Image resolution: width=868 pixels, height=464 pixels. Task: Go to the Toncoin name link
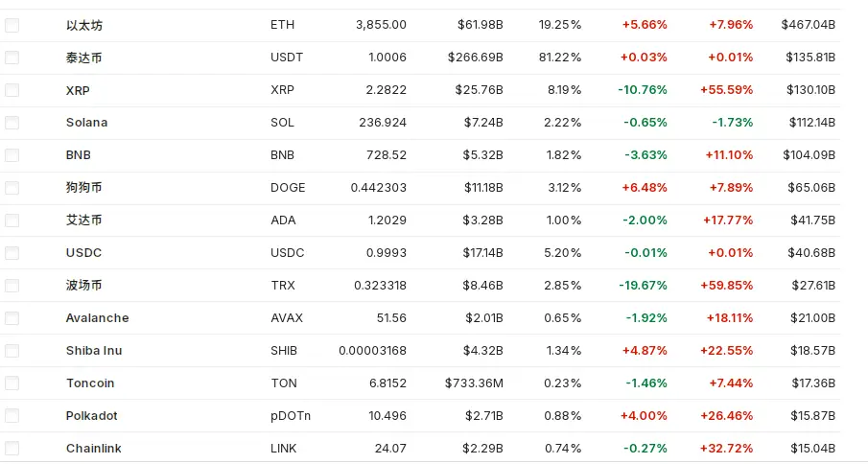pos(90,383)
